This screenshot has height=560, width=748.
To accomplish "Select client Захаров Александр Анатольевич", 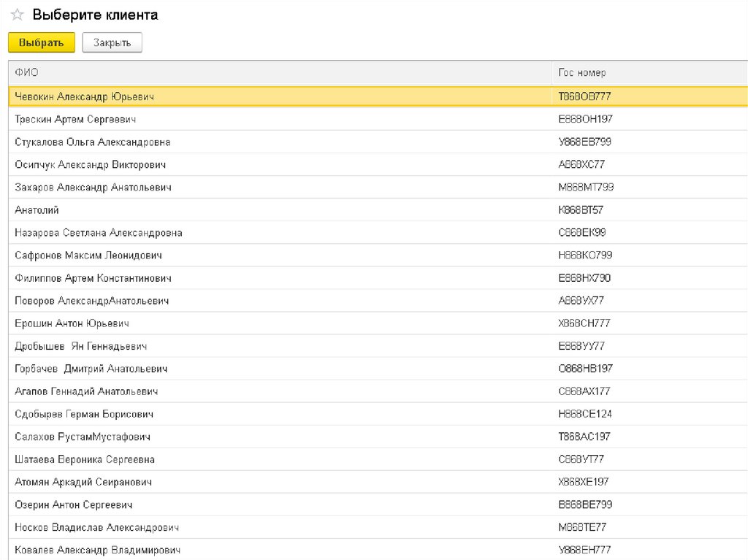I will 93,188.
